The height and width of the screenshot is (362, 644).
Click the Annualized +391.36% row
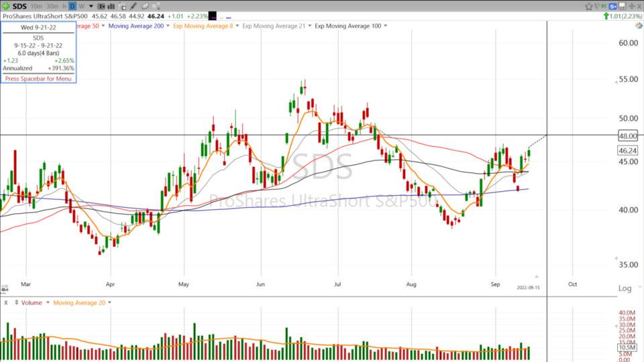(38, 68)
